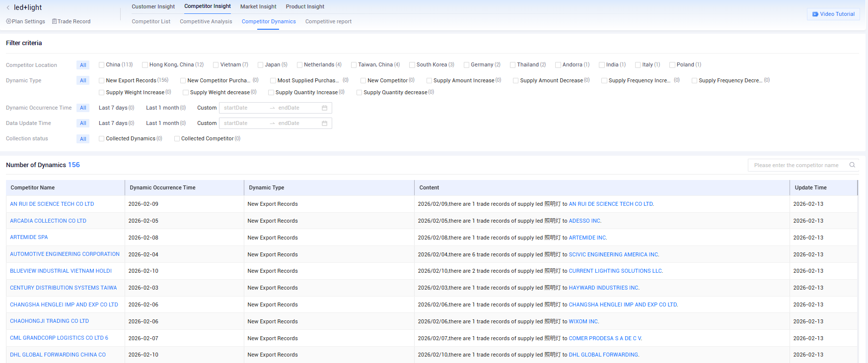This screenshot has width=868, height=363.
Task: Enable New Export Records dynamic type
Action: point(101,80)
